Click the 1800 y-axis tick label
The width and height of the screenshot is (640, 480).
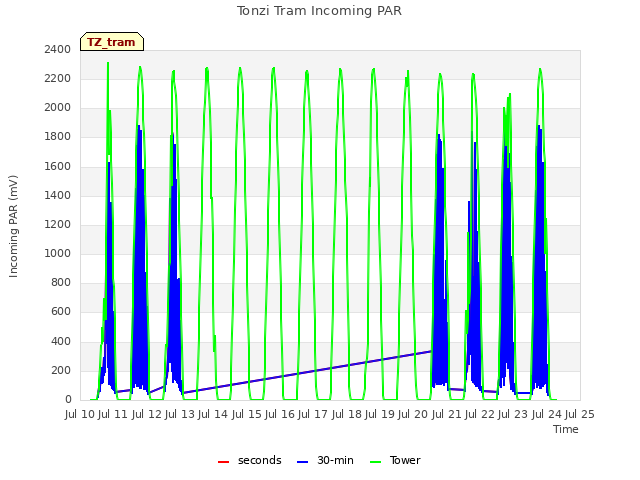click(58, 137)
